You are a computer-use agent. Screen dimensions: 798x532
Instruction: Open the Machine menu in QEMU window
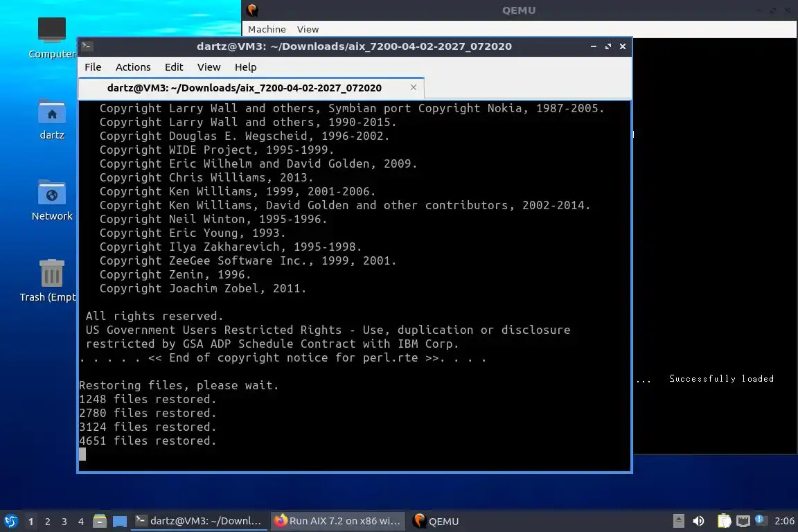(x=267, y=29)
